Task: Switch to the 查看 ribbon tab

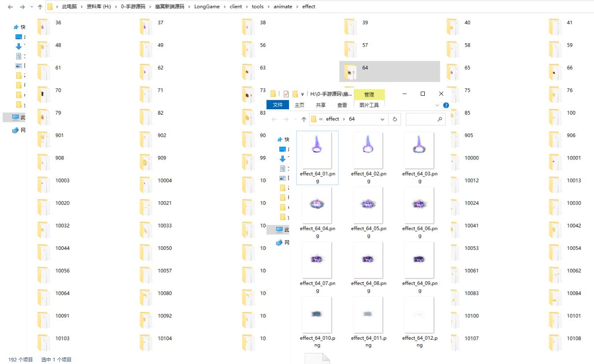Action: (342, 105)
